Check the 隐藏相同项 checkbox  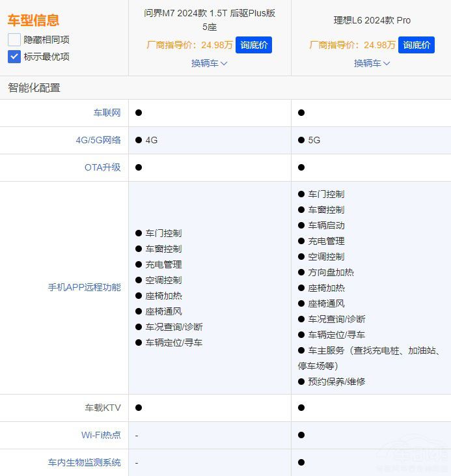tap(14, 40)
